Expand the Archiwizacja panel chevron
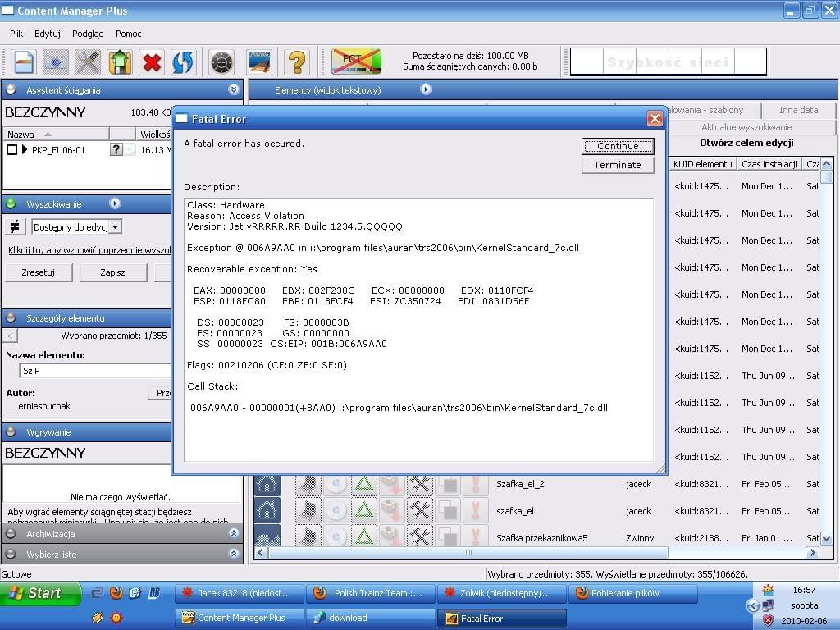Viewport: 840px width, 630px height. point(234,533)
